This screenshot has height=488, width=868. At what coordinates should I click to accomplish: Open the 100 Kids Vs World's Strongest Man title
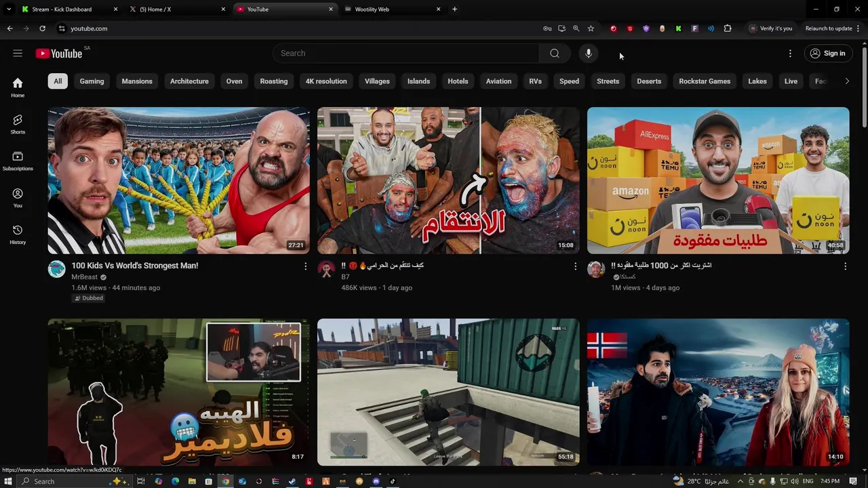tap(135, 266)
